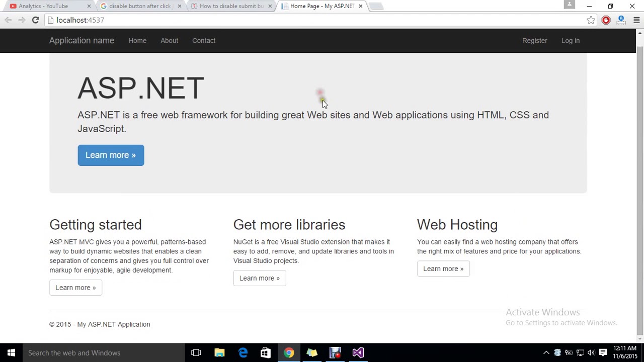Open the screen recorder taskbar icon

(335, 352)
